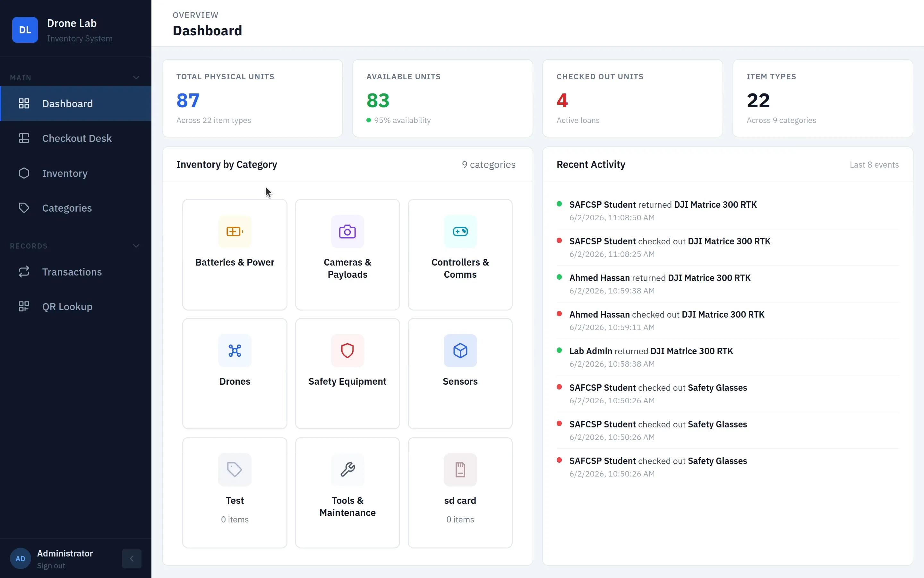Open the sd card category card
Screen dimensions: 924x578
(x=460, y=493)
